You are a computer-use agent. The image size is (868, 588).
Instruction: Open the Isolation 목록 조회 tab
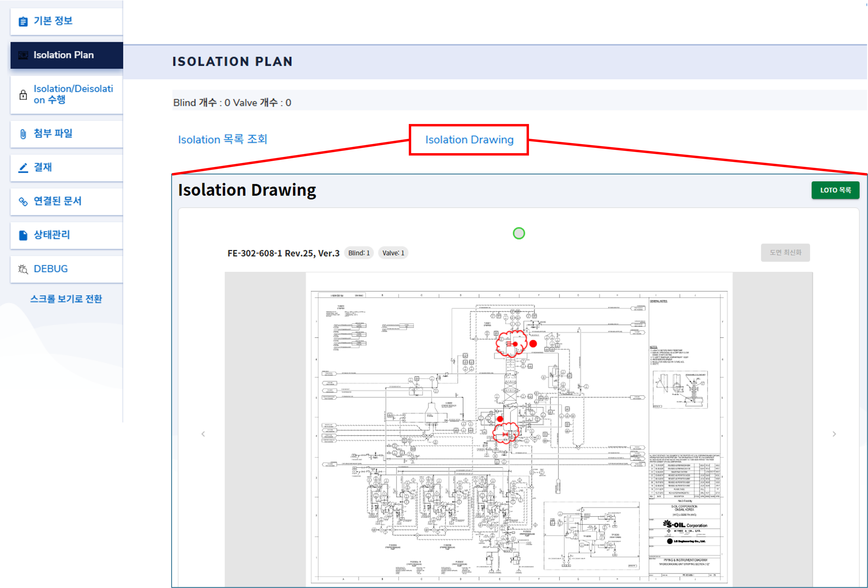(x=223, y=140)
